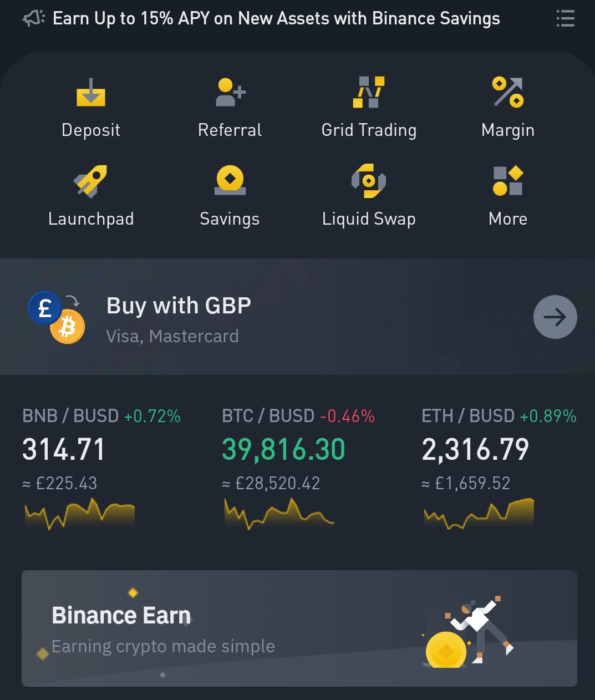595x700 pixels.
Task: View the BTC sparkline chart
Action: tap(279, 514)
